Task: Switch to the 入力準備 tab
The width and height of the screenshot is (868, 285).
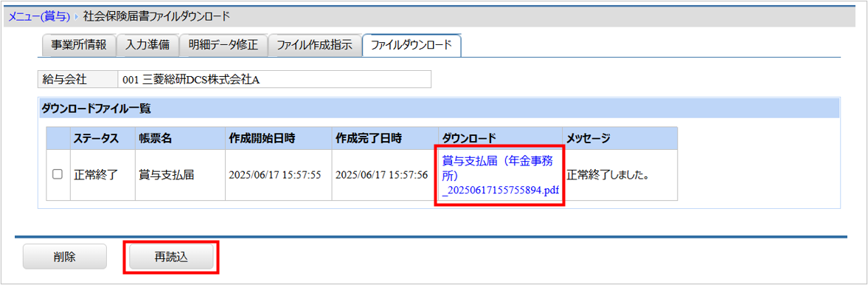Action: pyautogui.click(x=147, y=45)
